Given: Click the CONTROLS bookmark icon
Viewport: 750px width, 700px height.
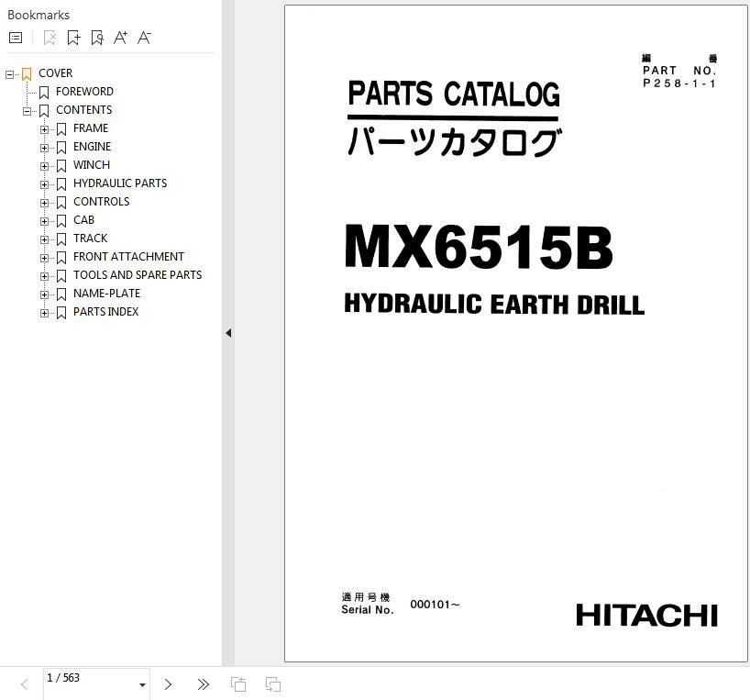Looking at the screenshot, I should point(61,203).
